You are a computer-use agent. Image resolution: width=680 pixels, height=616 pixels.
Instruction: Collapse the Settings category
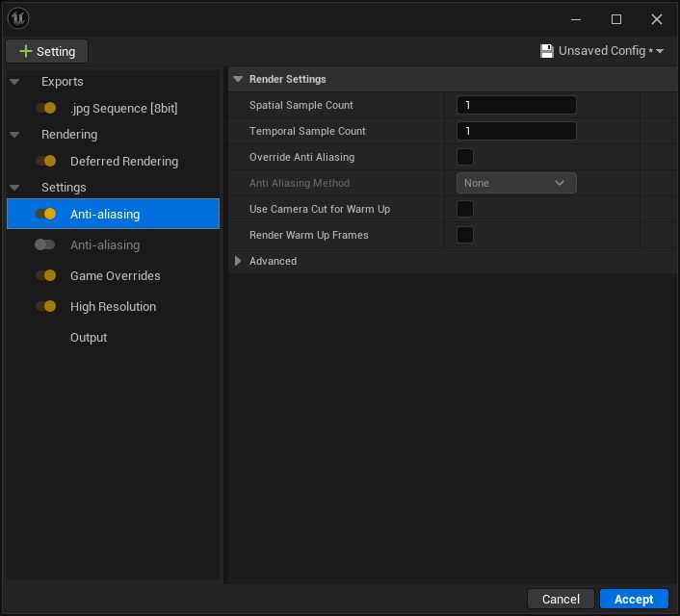[x=14, y=188]
